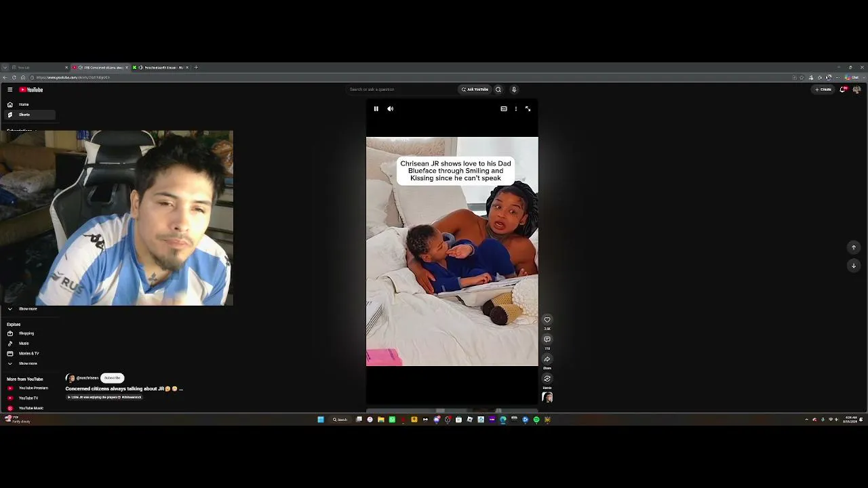The image size is (868, 488).
Task: Open the 'Little JR' linked video chip
Action: (104, 397)
